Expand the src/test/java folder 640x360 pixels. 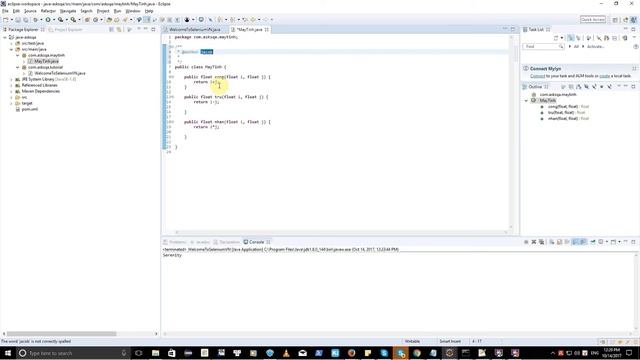coord(11,43)
